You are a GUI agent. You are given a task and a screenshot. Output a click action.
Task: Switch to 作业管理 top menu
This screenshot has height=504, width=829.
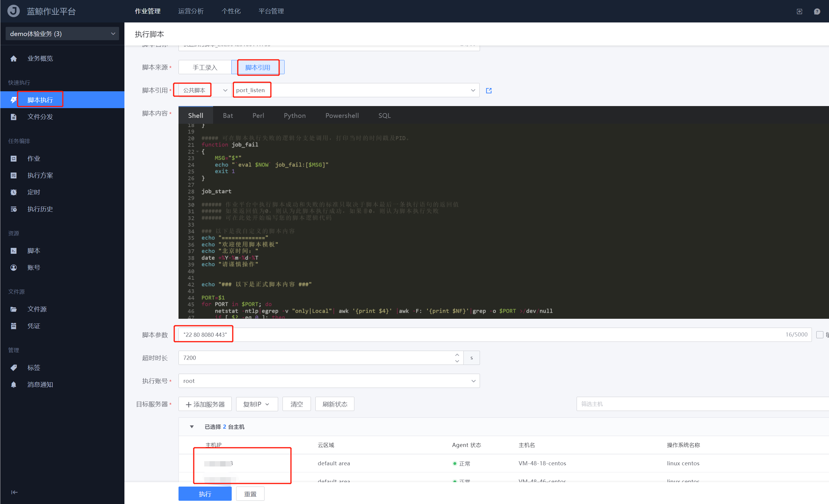(148, 11)
